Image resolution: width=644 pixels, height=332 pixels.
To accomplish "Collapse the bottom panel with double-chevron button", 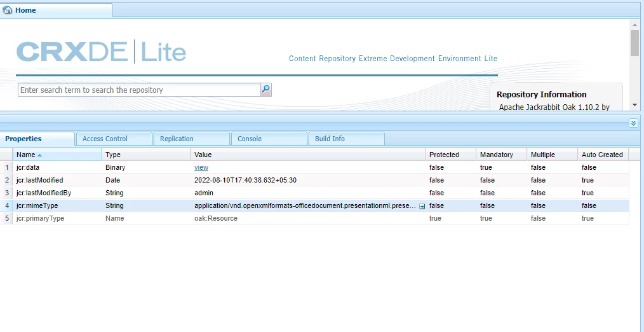I will (x=633, y=123).
